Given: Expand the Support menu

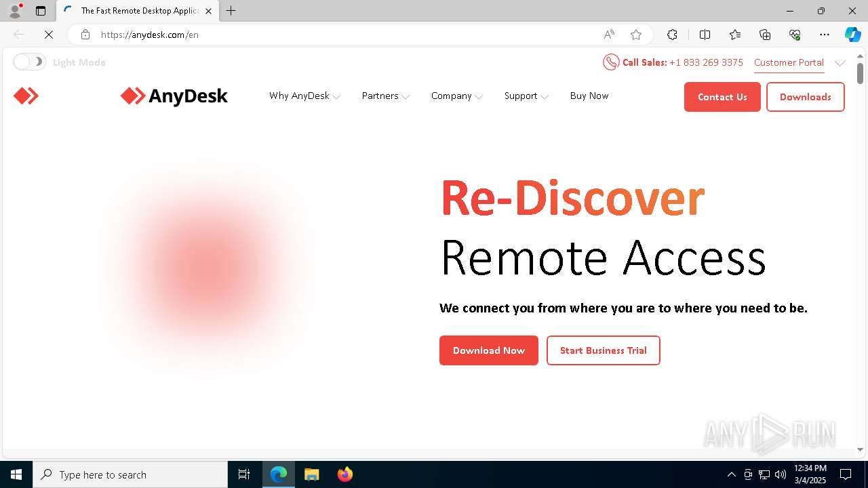Looking at the screenshot, I should pos(526,96).
